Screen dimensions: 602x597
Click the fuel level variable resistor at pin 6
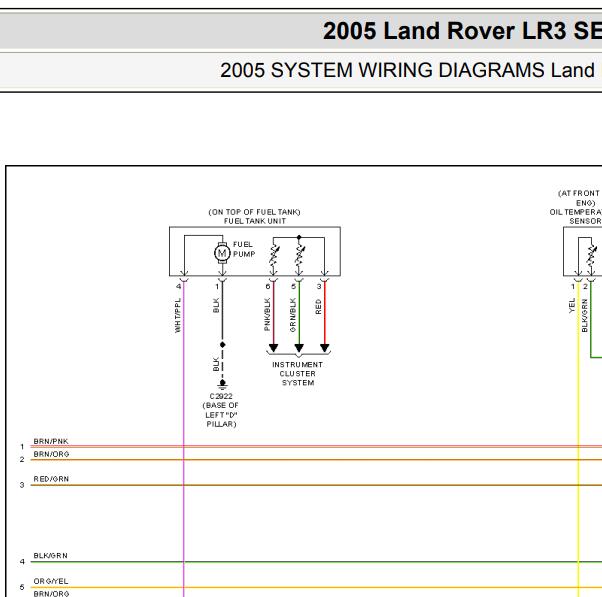click(274, 255)
